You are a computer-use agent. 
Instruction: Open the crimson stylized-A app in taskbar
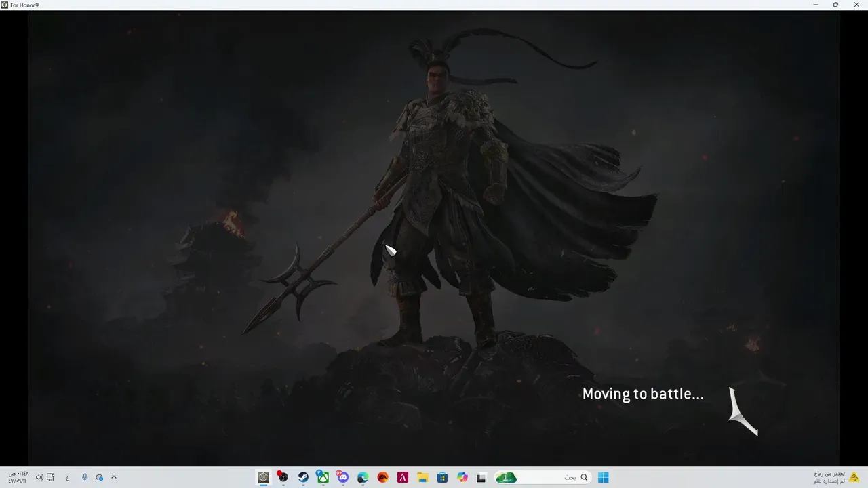[403, 477]
